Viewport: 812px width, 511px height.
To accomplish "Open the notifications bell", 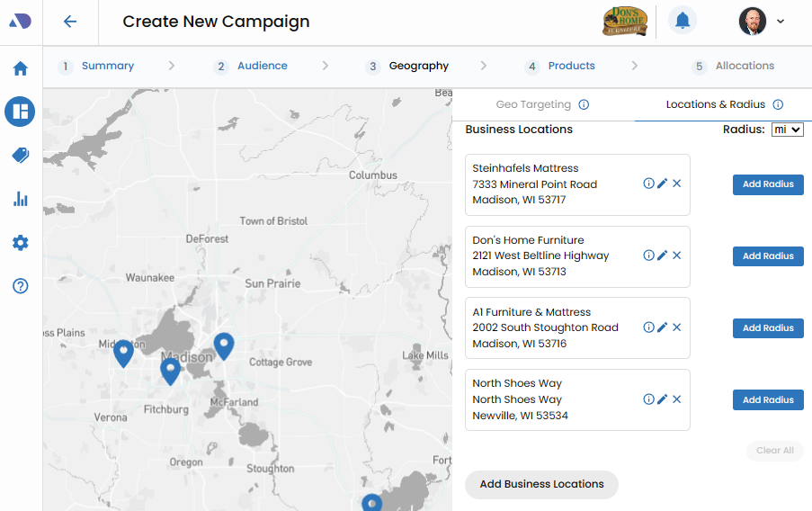I will click(683, 21).
